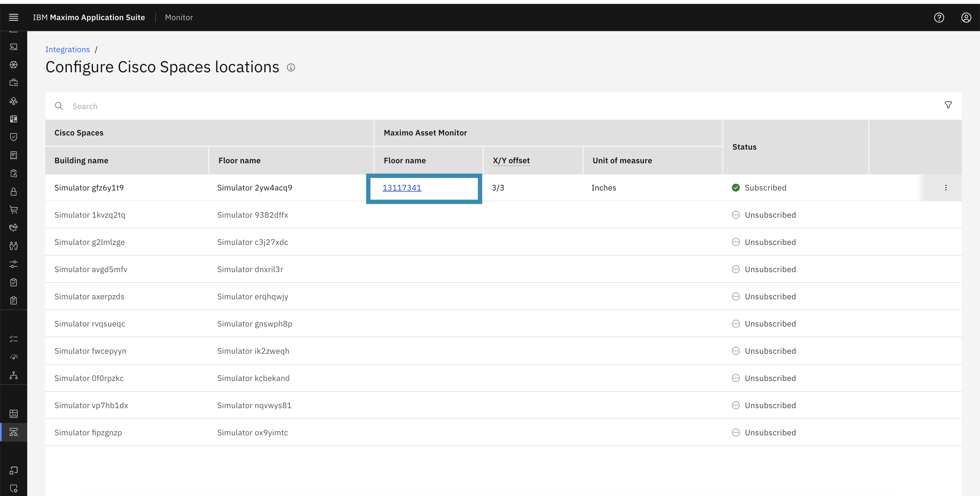Viewport: 980px width, 496px height.
Task: Click floor name Simulator gnswph8p
Action: tap(255, 324)
